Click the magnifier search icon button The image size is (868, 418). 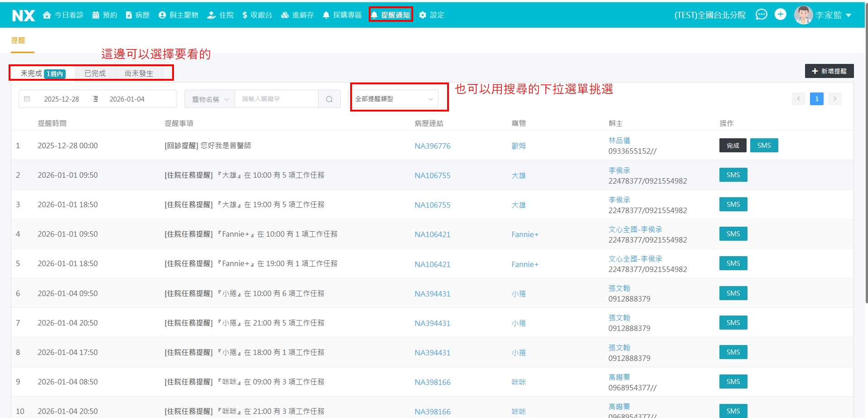pos(329,99)
